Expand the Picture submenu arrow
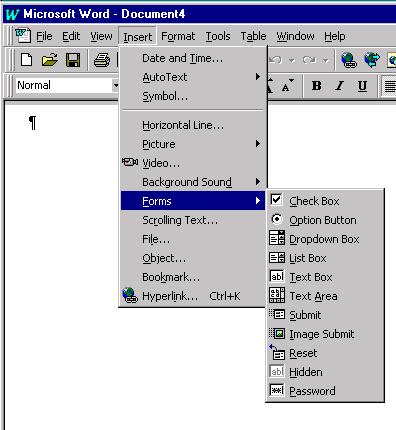The height and width of the screenshot is (430, 396). 258,144
